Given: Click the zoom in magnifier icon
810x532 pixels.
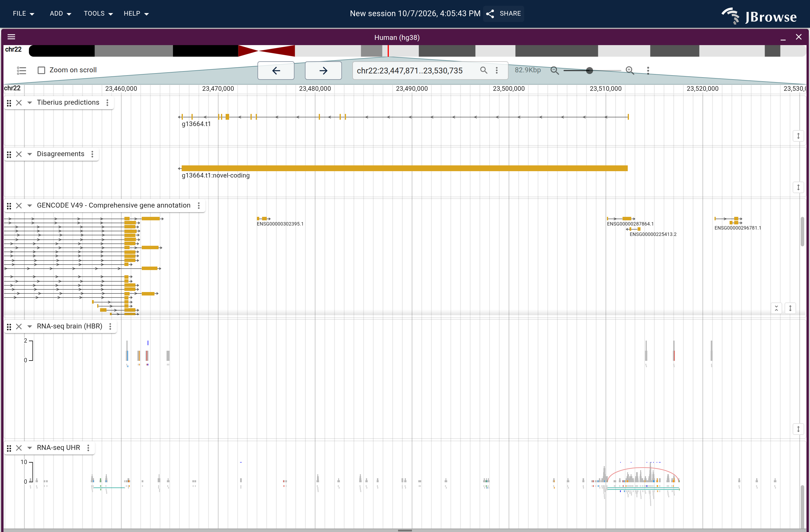Looking at the screenshot, I should click(x=629, y=71).
